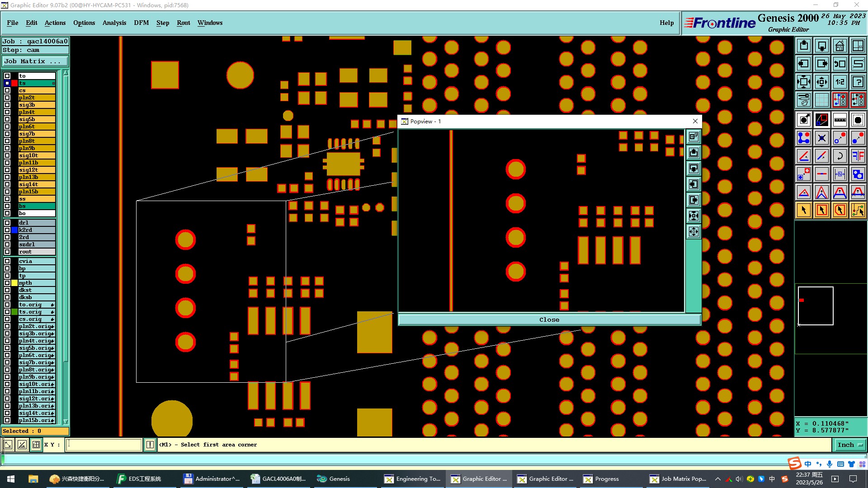Click the Home view icon
The image size is (868, 488).
(840, 46)
